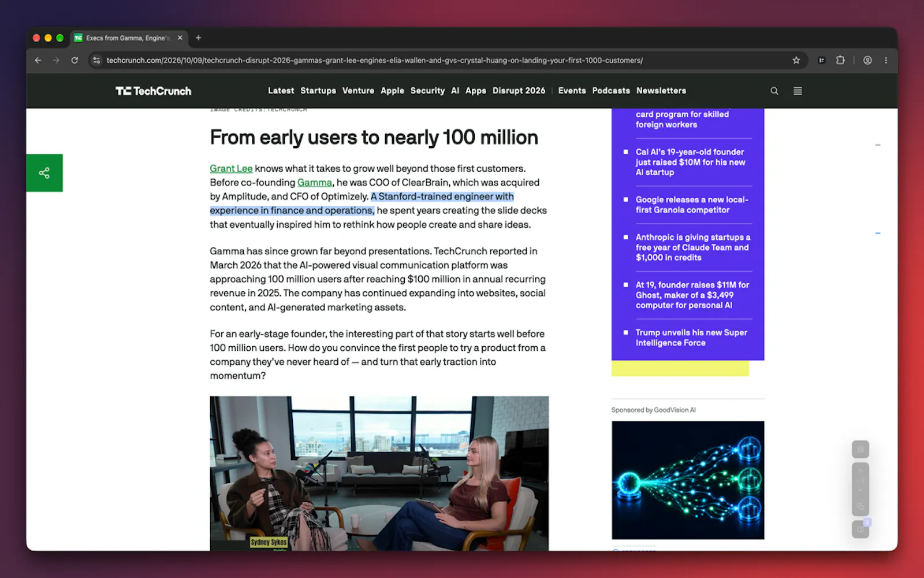
Task: Open the Cal AI's 19-year-old founder story
Action: [690, 162]
